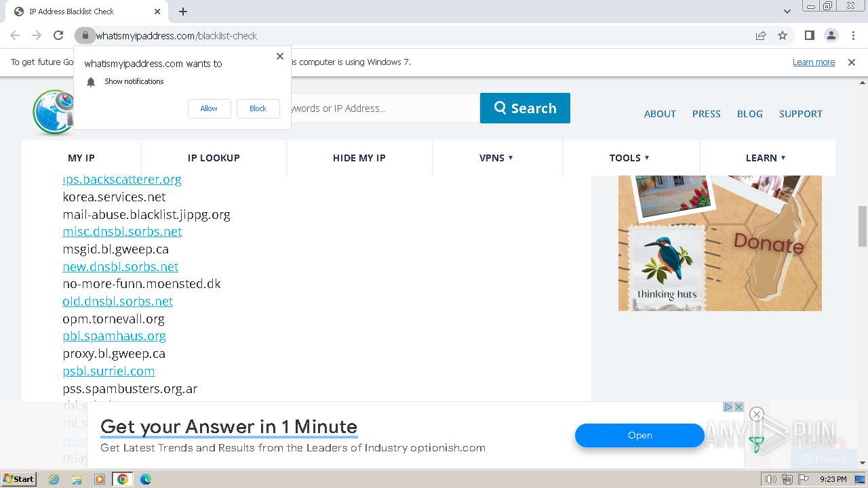Dismiss the Windows 7 info bar
This screenshot has height=488, width=868.
click(852, 62)
